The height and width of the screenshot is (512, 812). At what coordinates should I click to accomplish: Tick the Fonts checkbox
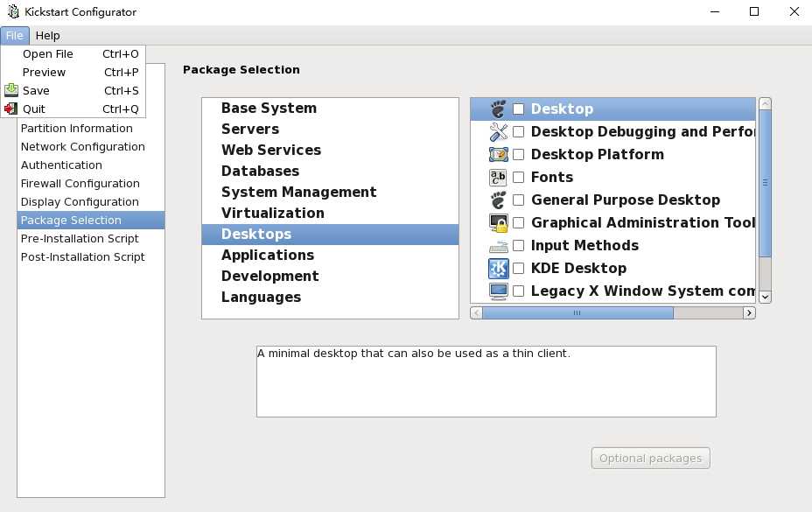(x=518, y=177)
